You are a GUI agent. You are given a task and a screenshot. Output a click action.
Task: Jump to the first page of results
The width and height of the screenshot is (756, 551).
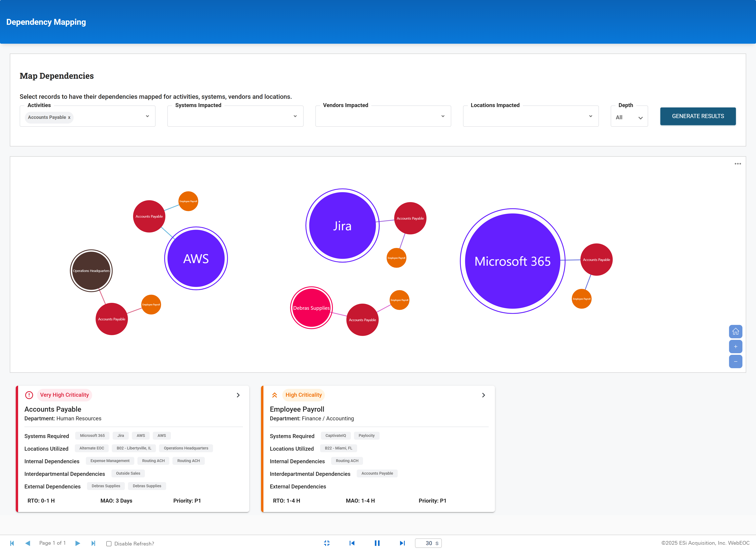(12, 543)
